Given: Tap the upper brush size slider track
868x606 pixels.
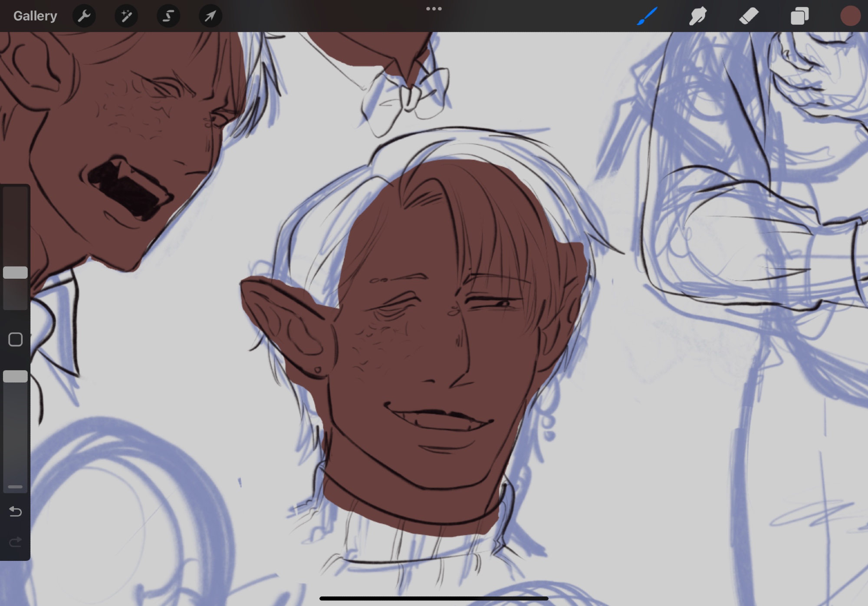Looking at the screenshot, I should 15,226.
